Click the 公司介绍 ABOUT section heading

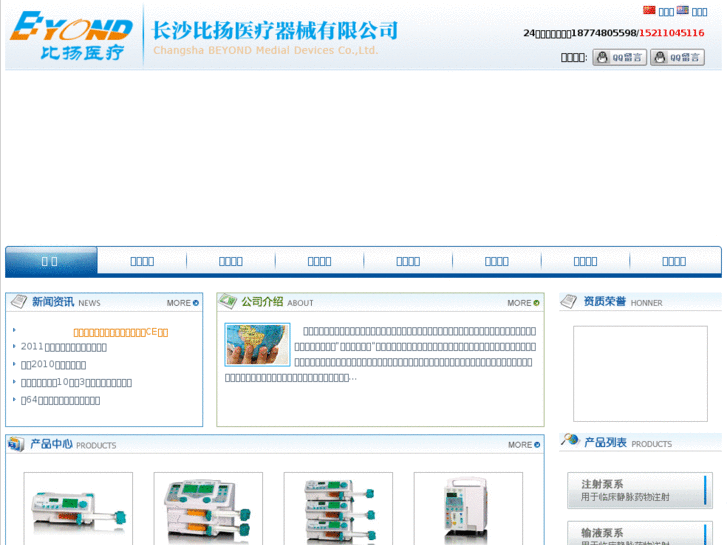point(277,302)
